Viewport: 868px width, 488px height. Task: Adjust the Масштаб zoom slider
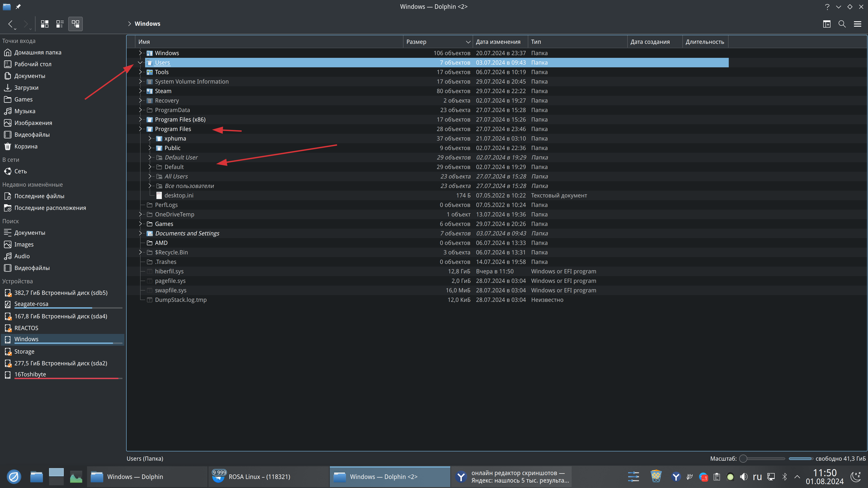point(743,459)
